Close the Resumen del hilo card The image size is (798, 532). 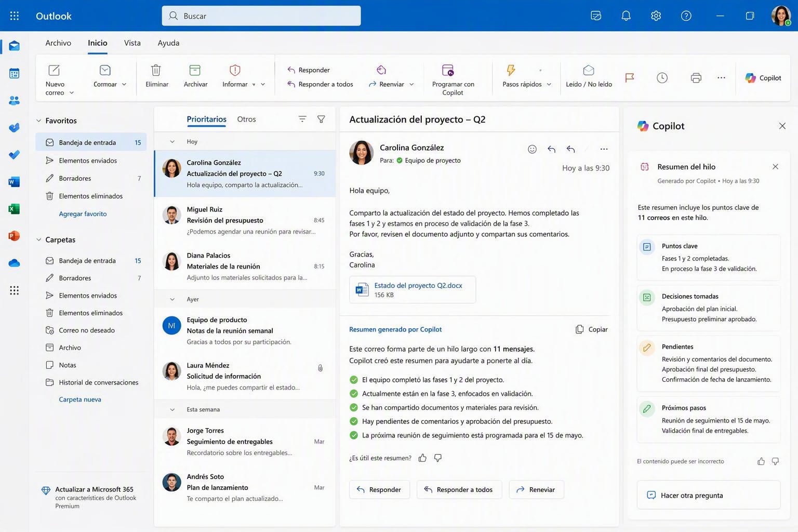[x=775, y=167]
